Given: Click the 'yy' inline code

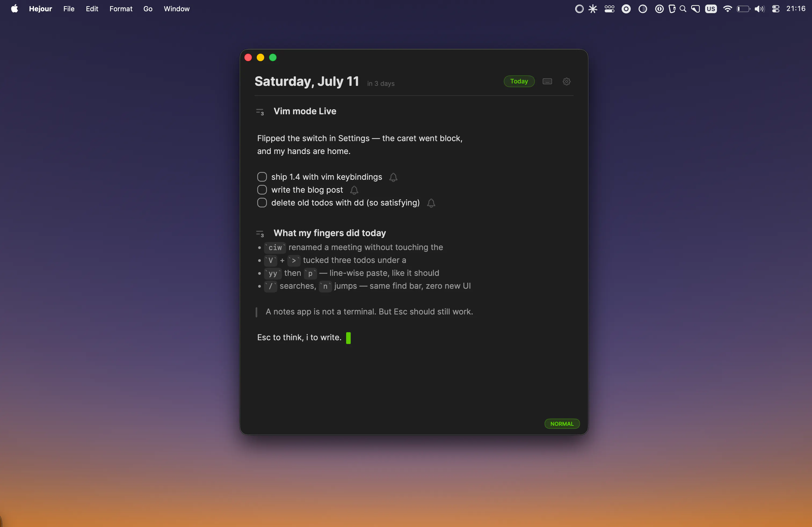Looking at the screenshot, I should (273, 273).
